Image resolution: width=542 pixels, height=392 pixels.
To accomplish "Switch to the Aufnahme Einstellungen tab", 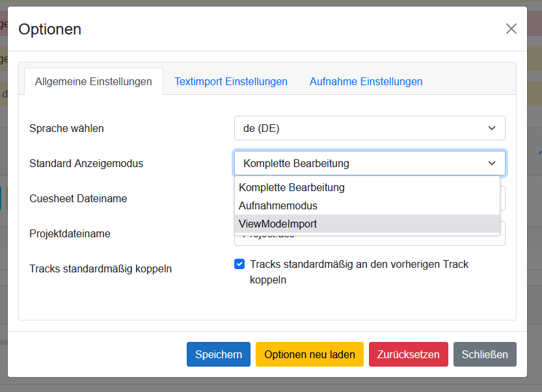I will pos(366,81).
